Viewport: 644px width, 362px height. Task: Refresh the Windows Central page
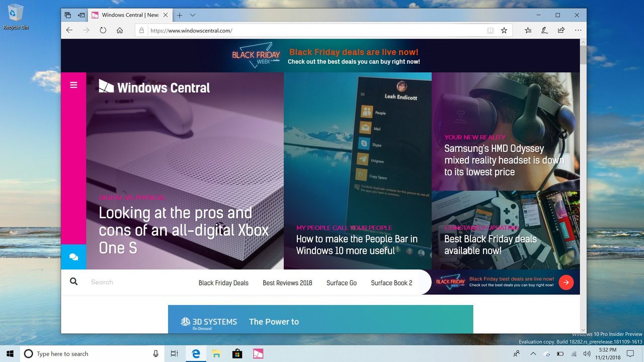(103, 30)
